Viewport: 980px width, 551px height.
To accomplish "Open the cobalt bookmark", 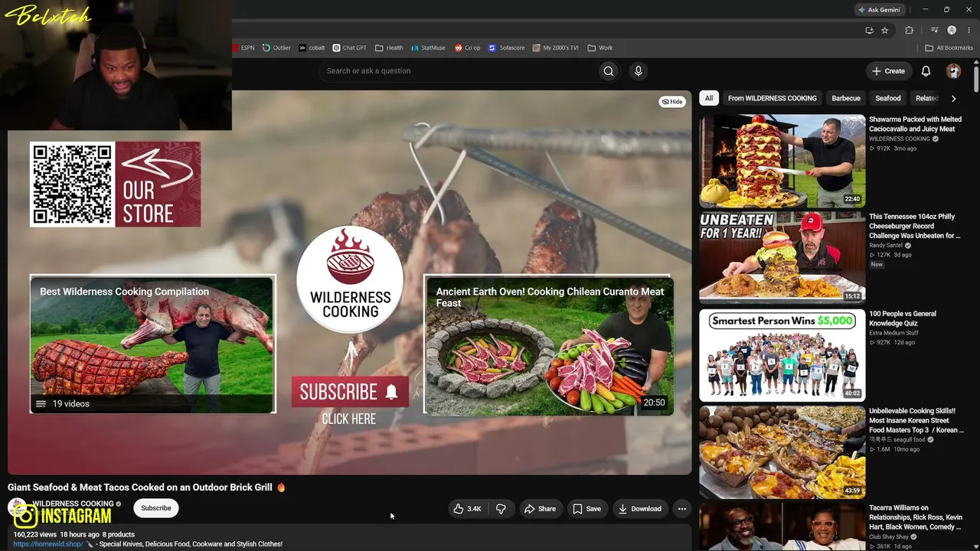I will click(x=312, y=47).
